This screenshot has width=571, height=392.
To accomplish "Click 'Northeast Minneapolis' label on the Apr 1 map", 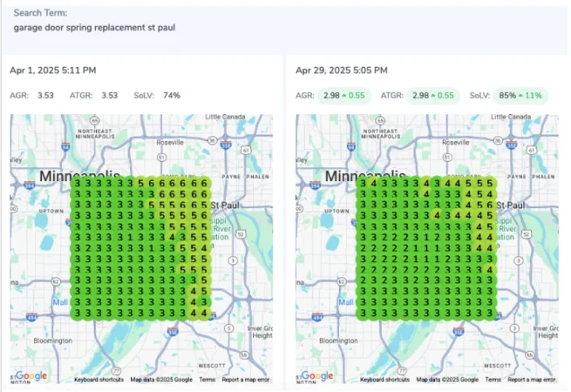I will (95, 133).
